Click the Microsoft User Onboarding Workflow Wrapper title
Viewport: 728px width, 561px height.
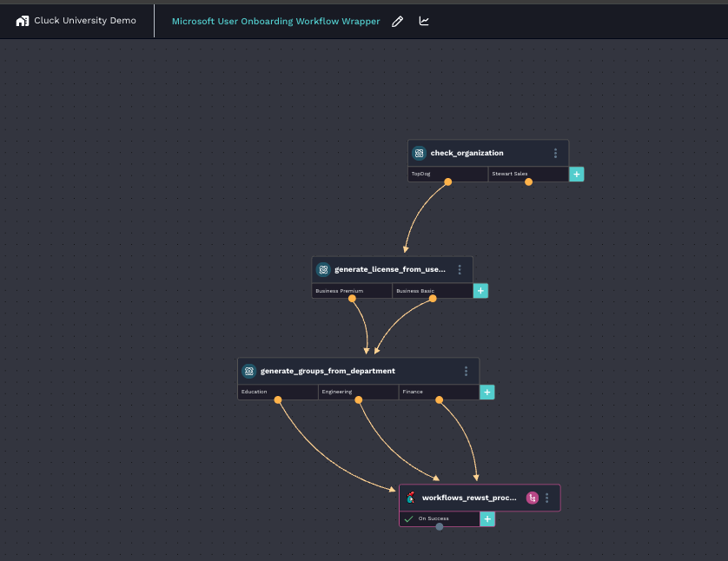[x=275, y=21]
